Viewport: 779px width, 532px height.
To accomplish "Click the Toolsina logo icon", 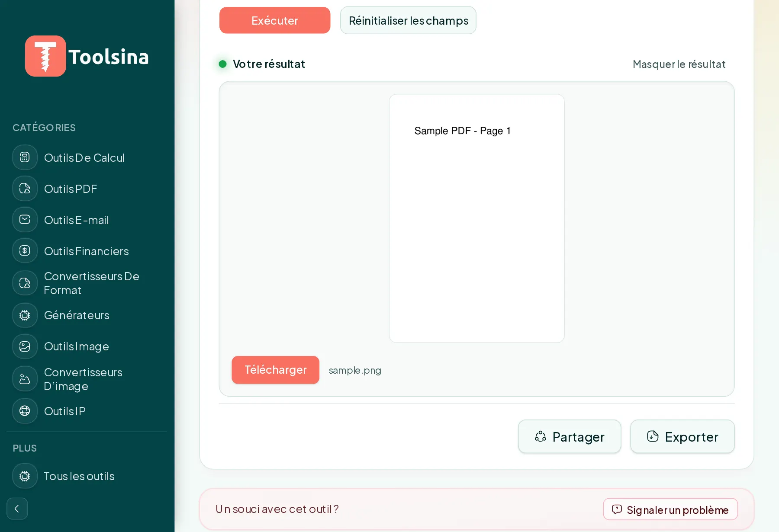I will coord(45,56).
